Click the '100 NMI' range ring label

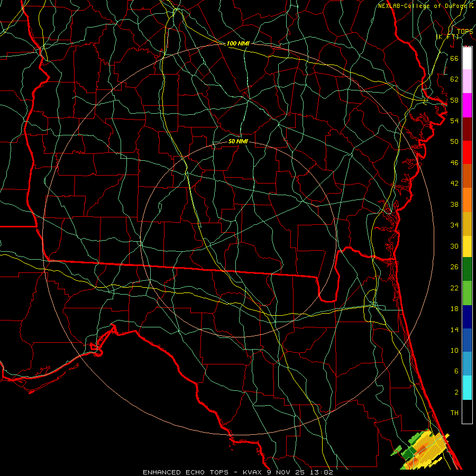(x=238, y=44)
